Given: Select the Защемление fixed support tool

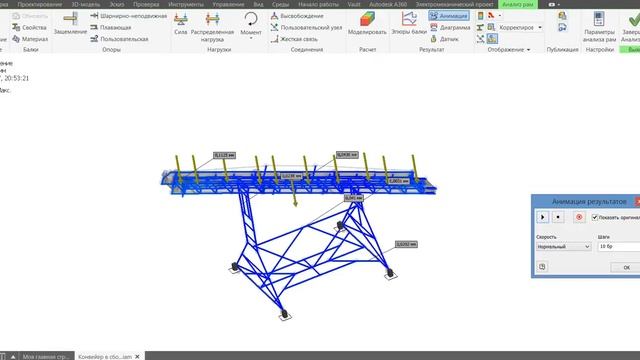Looking at the screenshot, I should pyautogui.click(x=70, y=24).
